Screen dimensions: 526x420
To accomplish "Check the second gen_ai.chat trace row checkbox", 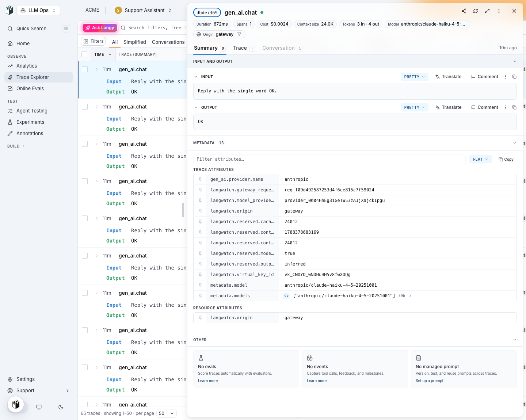I will [85, 107].
